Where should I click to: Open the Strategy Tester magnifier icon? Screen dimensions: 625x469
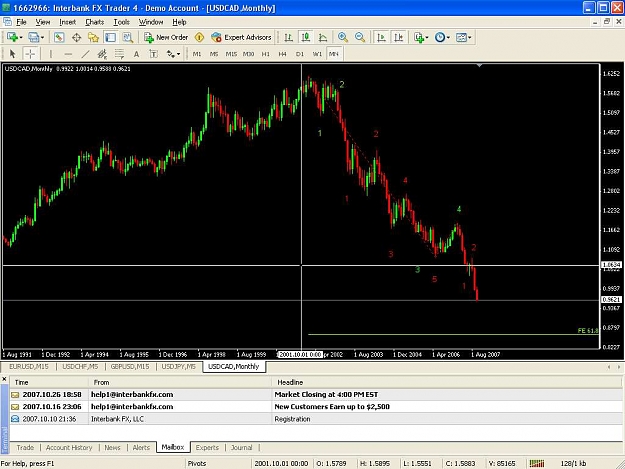[128, 37]
